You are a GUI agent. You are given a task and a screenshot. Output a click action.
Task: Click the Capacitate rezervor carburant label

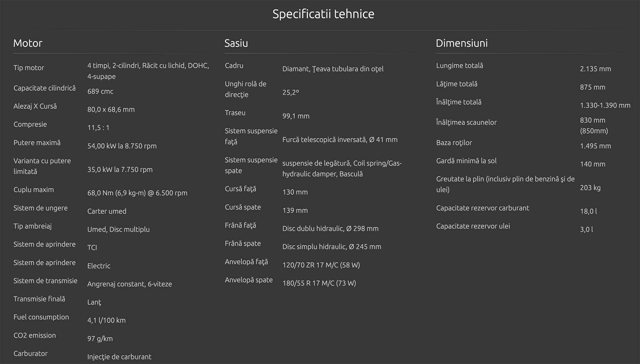pos(483,208)
